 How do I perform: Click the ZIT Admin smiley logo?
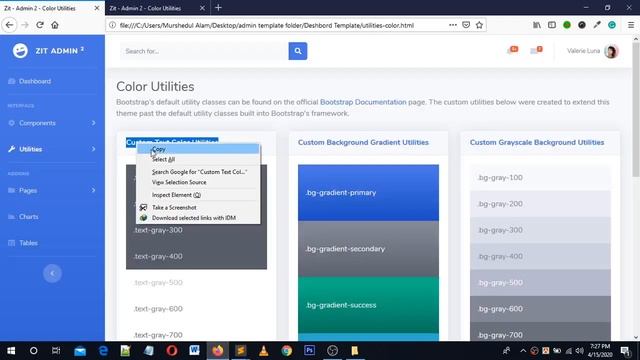point(20,51)
